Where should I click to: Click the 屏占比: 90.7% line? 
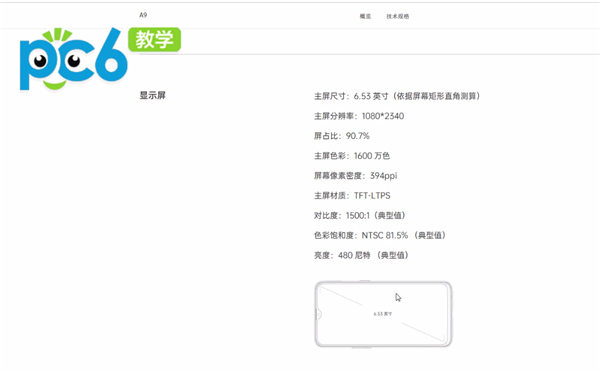(x=342, y=136)
